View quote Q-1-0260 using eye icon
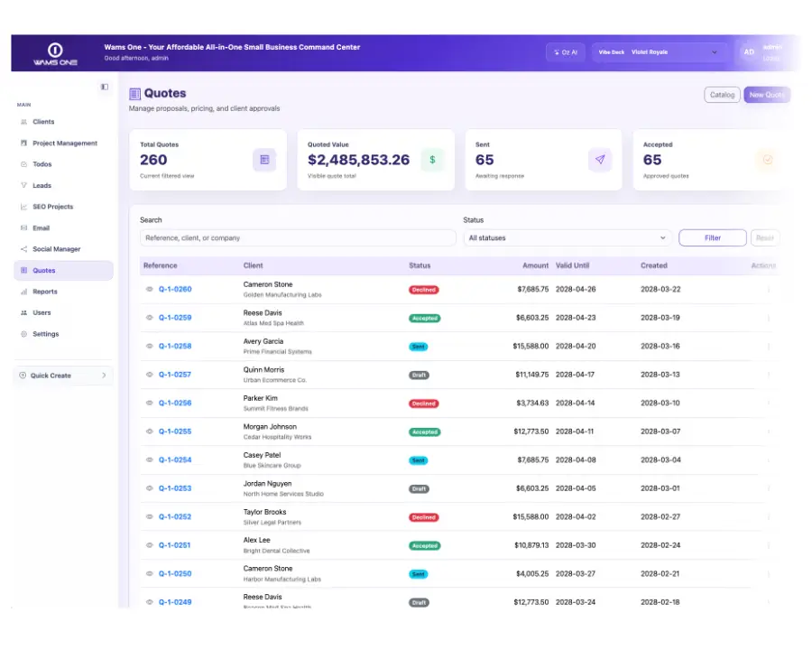This screenshot has width=812, height=650. [149, 289]
